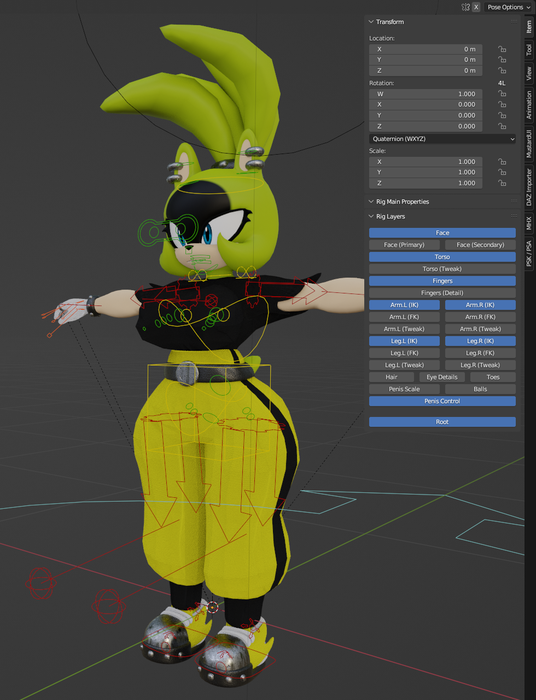Toggle the X-axis mirror button

pyautogui.click(x=476, y=7)
